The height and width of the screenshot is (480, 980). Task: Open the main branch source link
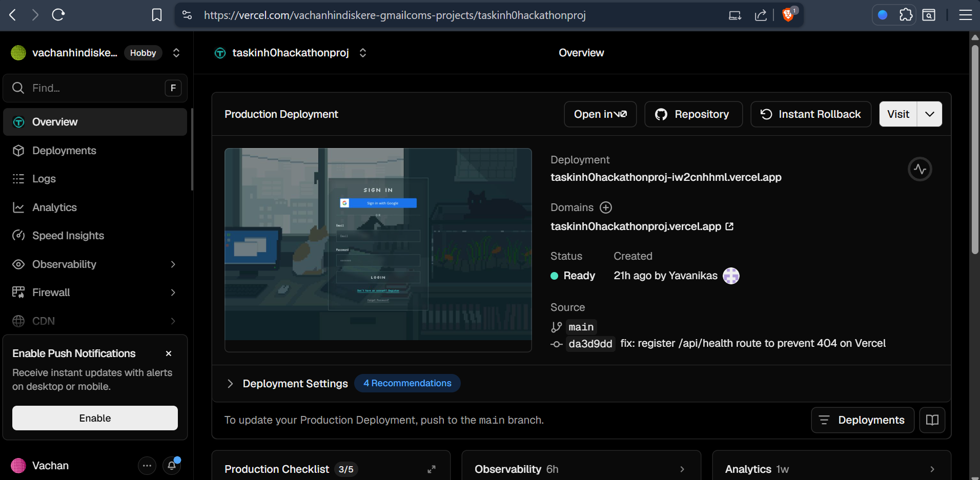click(x=581, y=327)
